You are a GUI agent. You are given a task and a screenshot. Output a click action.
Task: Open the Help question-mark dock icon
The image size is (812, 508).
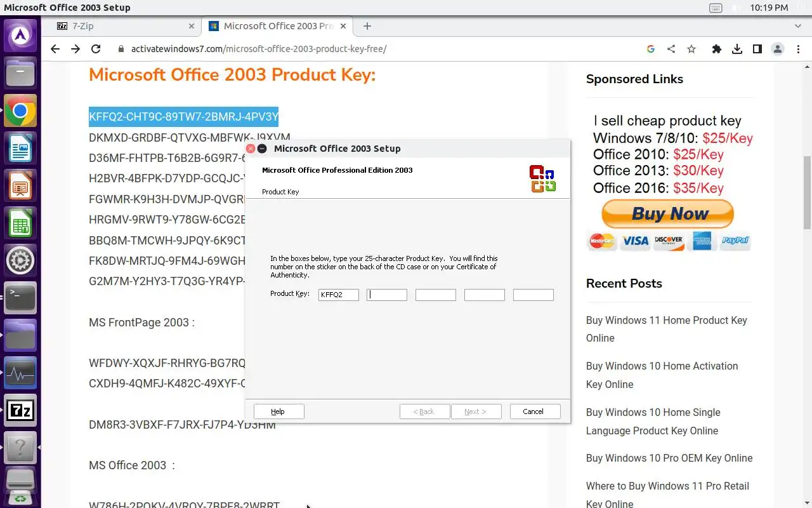(x=20, y=448)
